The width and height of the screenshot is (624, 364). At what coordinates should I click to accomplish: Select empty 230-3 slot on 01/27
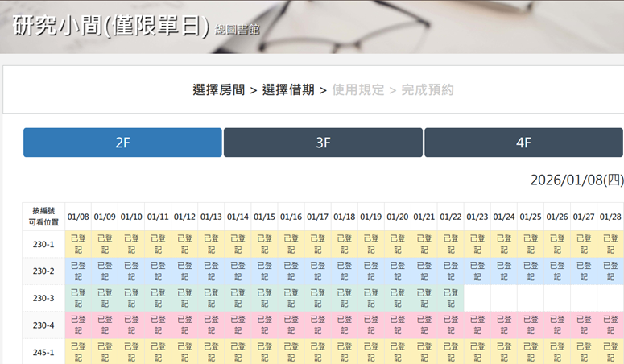click(584, 298)
